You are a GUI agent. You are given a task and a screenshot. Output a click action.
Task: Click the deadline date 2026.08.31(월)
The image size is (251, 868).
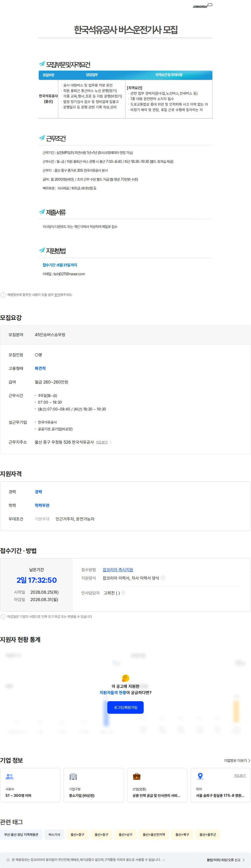pos(44,599)
